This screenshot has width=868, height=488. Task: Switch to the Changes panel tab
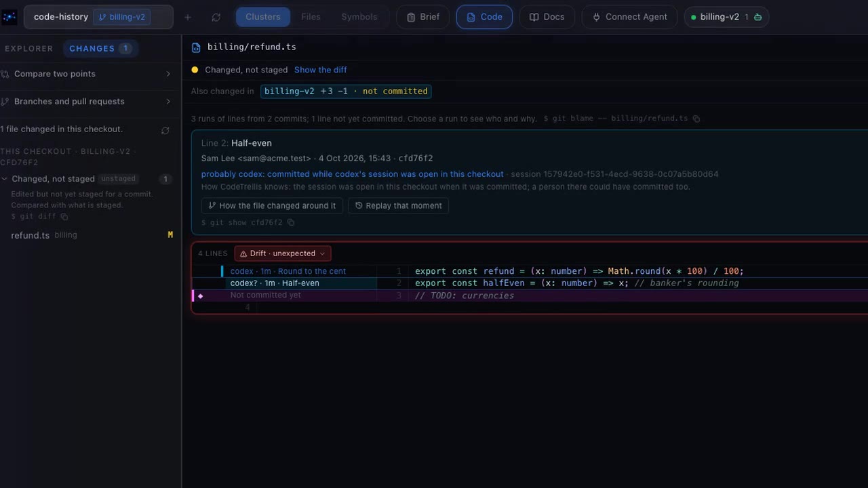100,49
